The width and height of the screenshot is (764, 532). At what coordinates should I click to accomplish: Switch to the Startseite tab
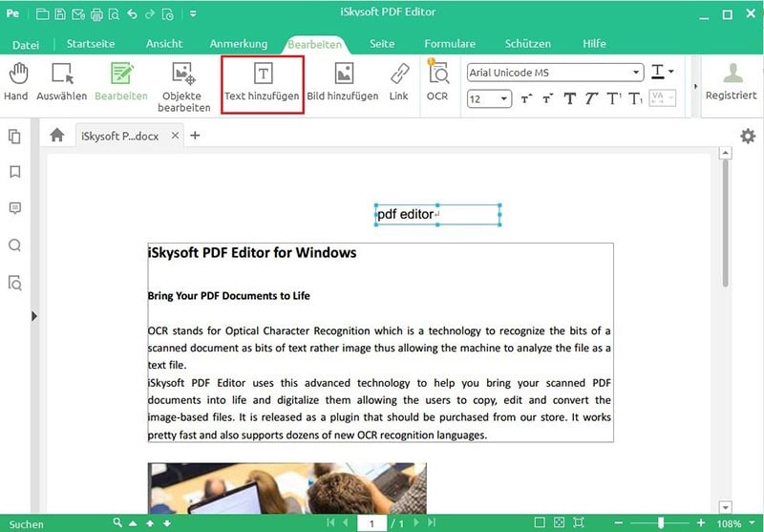pyautogui.click(x=91, y=44)
